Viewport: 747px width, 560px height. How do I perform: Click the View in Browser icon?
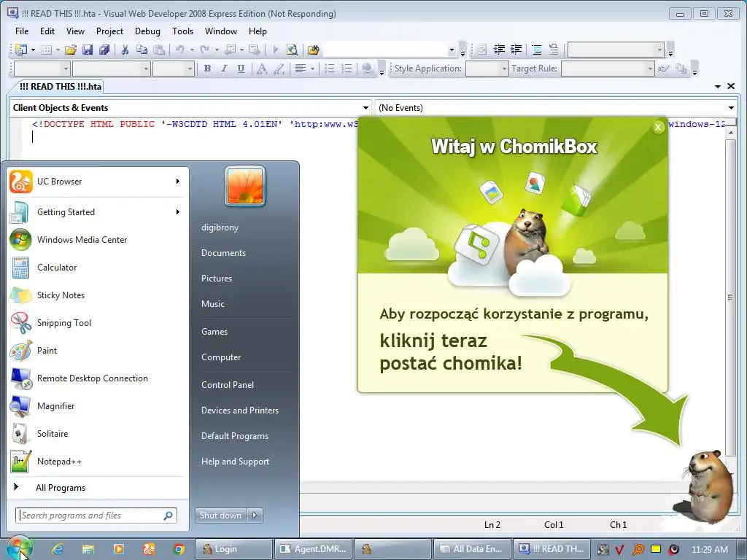(x=292, y=50)
